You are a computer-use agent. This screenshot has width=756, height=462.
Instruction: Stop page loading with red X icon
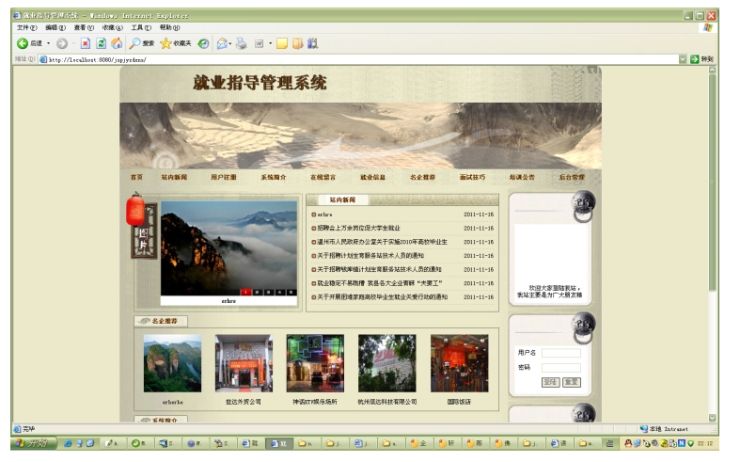(85, 43)
